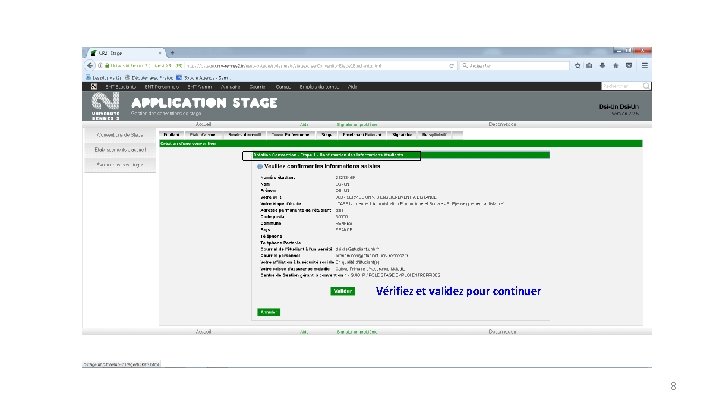Screen dimensions: 720x405
Task: Bookmark this page with the star icon
Action: [577, 66]
